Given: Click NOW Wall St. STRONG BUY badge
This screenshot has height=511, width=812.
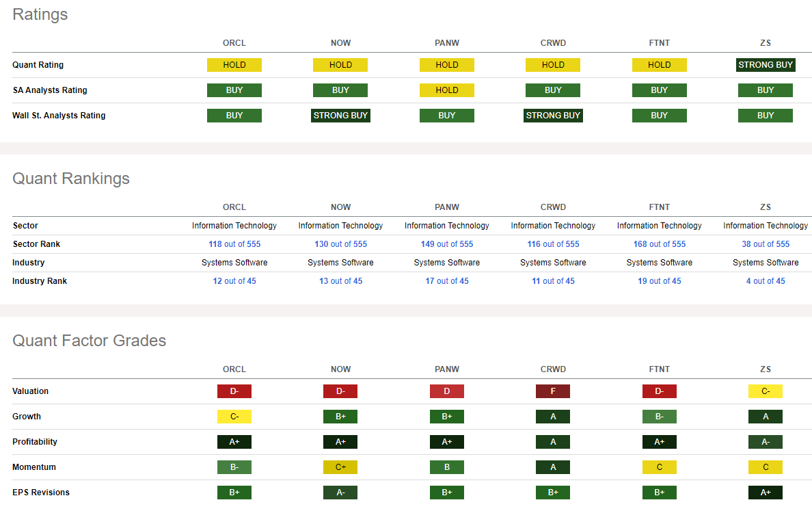Looking at the screenshot, I should (x=341, y=116).
